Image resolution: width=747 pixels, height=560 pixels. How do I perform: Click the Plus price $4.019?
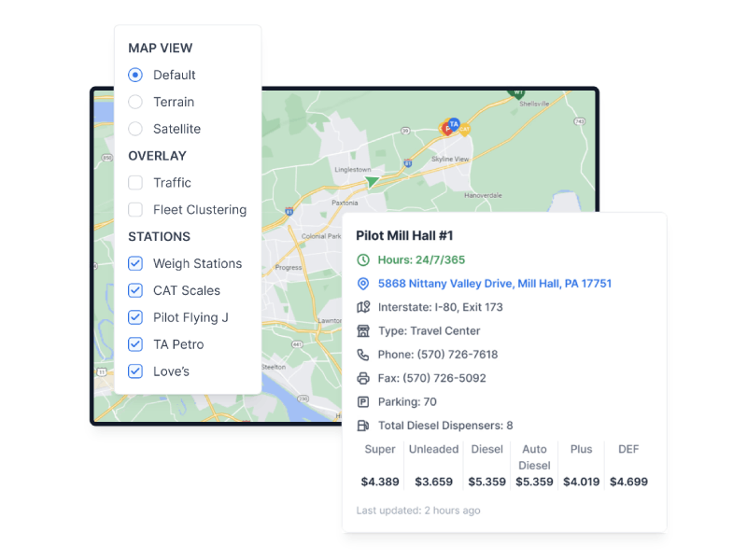(581, 482)
